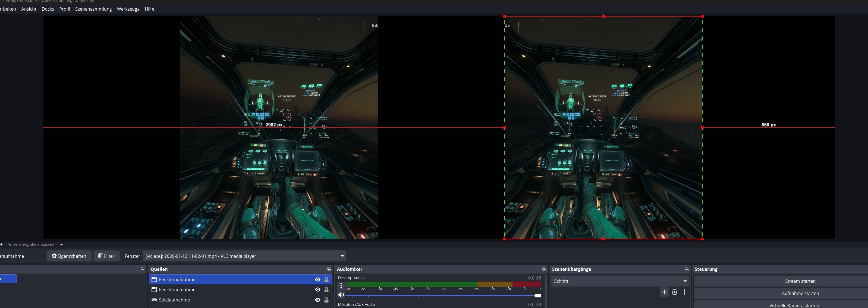
Task: Open the Werkzeuge menu
Action: 128,9
